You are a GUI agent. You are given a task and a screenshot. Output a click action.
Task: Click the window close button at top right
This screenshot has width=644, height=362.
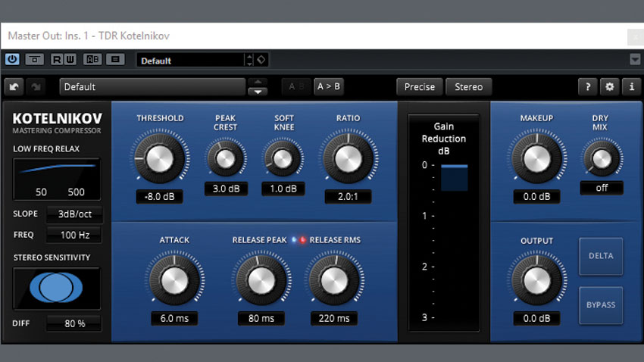pyautogui.click(x=636, y=37)
